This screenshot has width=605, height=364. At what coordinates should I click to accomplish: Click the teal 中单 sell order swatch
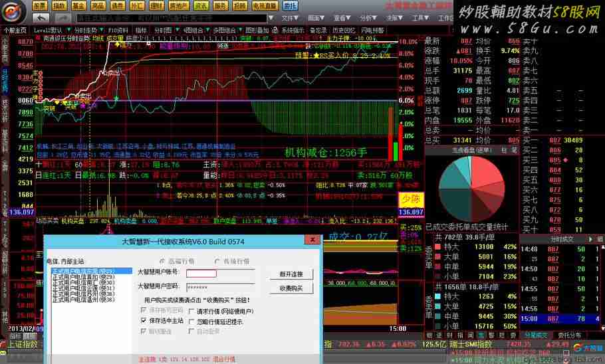[x=438, y=316]
